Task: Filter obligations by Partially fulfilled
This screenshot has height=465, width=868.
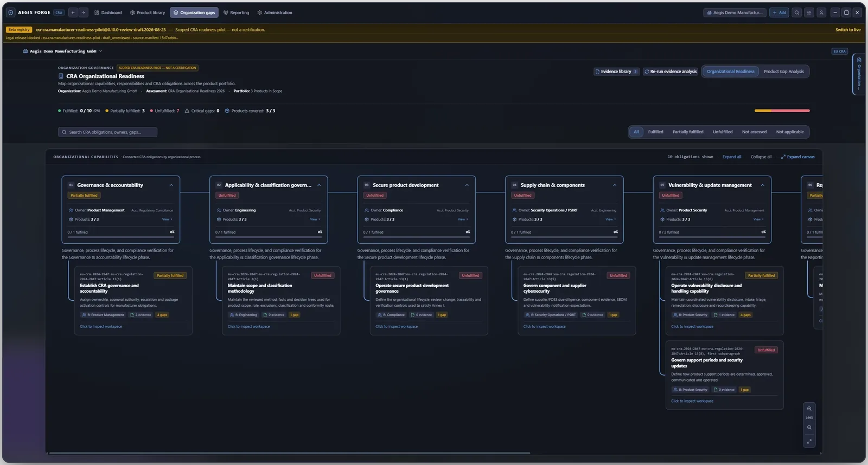Action: point(688,132)
